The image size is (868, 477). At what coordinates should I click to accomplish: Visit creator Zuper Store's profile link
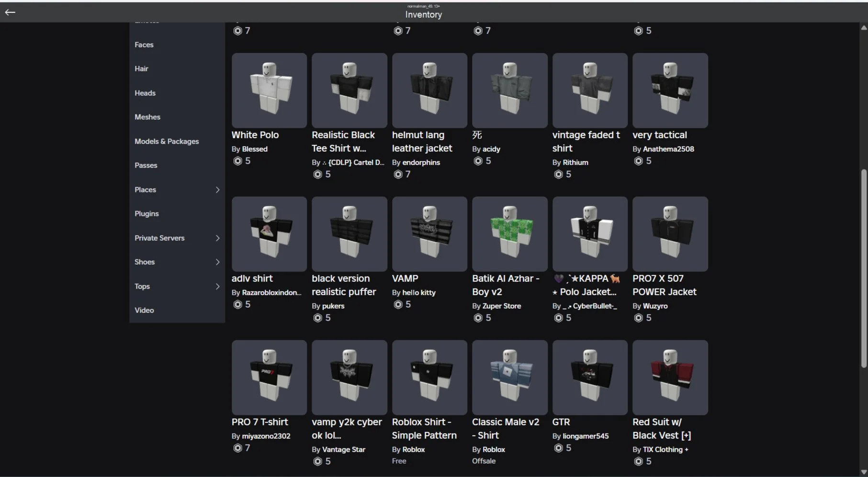pos(501,306)
